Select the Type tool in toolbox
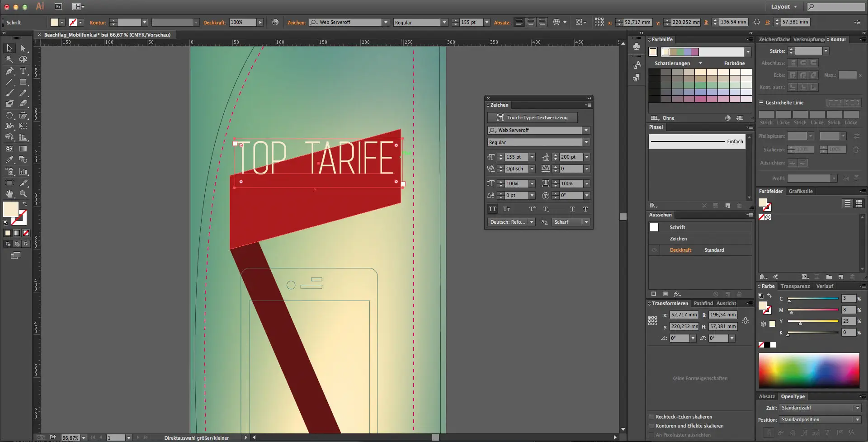 [23, 71]
